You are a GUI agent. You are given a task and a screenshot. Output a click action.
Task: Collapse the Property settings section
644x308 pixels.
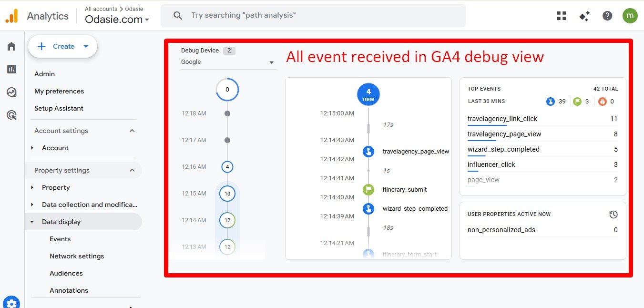coord(133,170)
